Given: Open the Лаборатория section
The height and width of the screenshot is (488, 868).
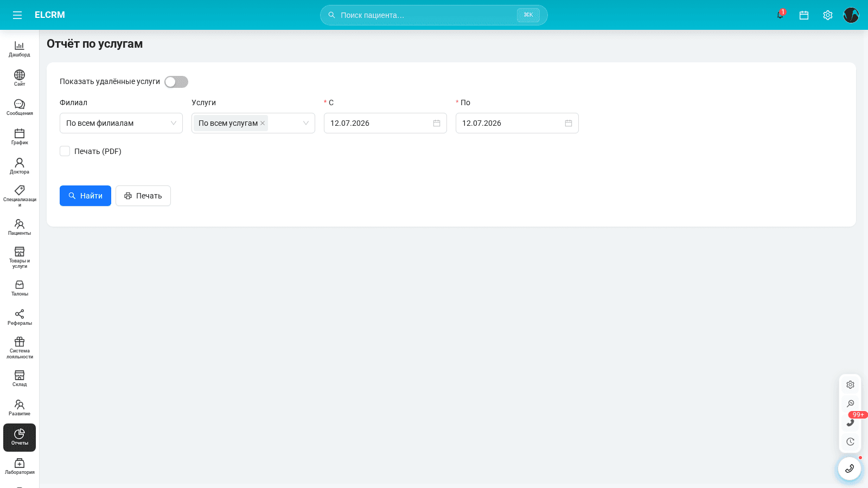Looking at the screenshot, I should pos(20,466).
